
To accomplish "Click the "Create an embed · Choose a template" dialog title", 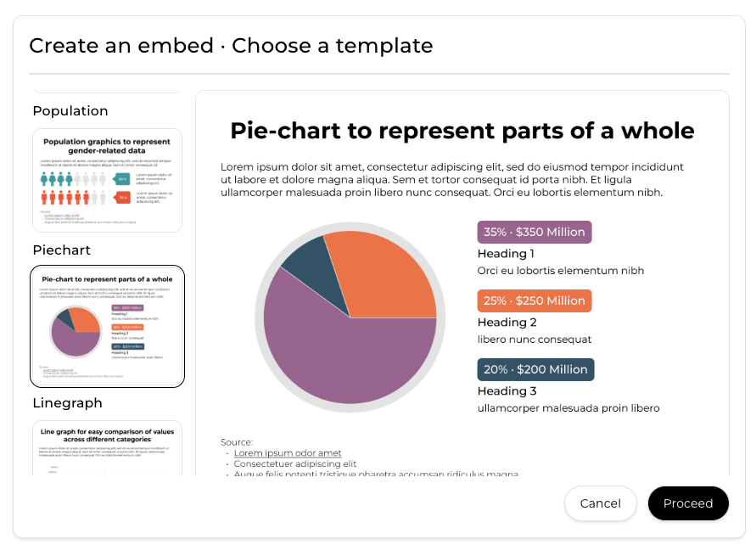I will (231, 46).
